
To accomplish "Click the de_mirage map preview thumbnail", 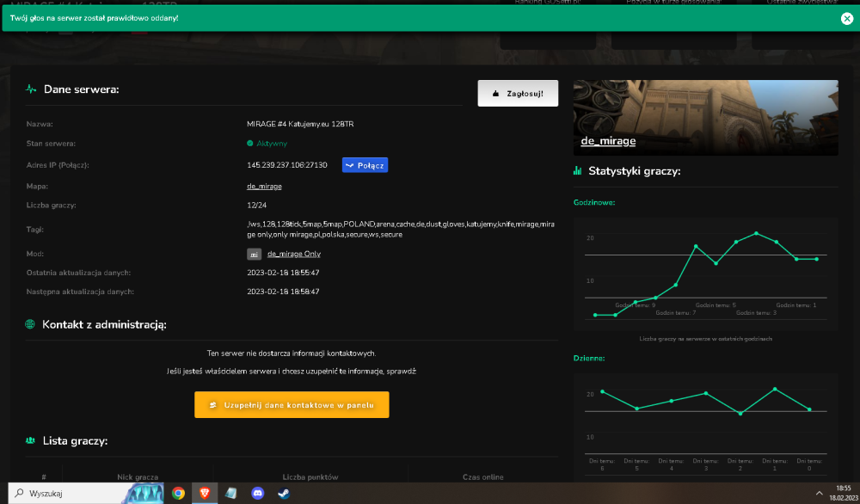I will pyautogui.click(x=705, y=117).
